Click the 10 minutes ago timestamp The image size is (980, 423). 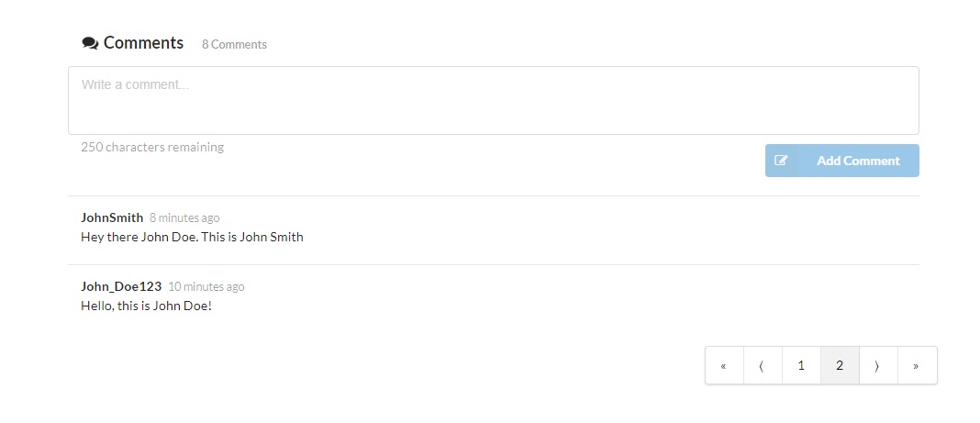pos(206,287)
